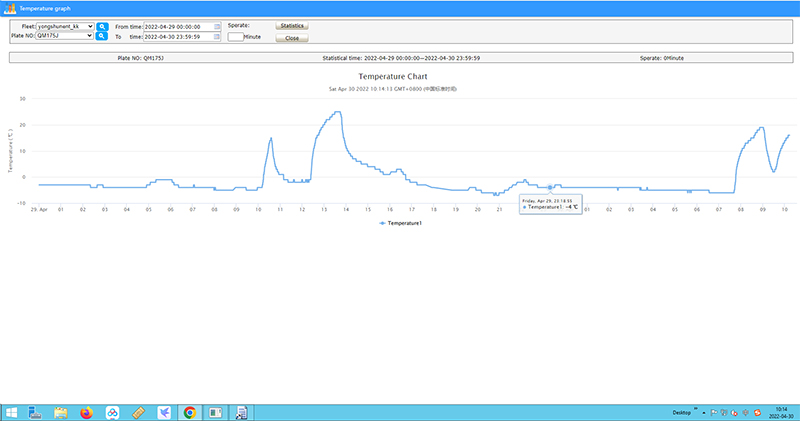
Task: Click the volume tray icon with red badge
Action: tap(735, 413)
